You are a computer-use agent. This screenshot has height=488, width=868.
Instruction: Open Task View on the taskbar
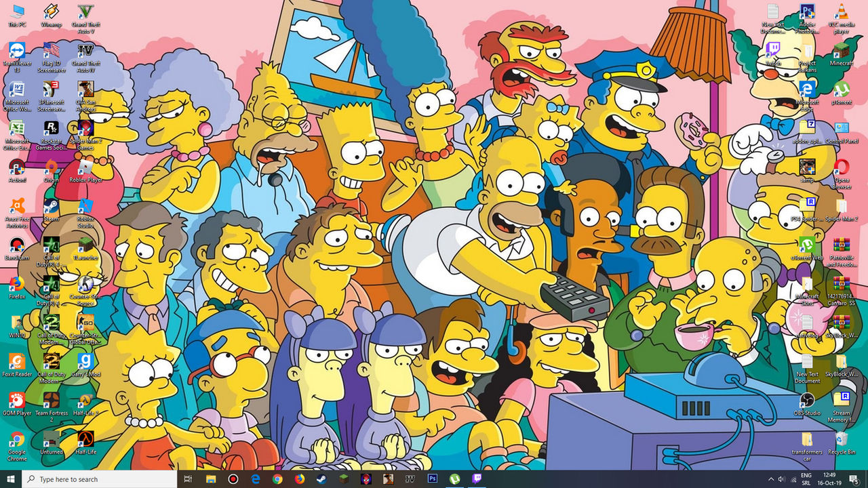(x=189, y=479)
